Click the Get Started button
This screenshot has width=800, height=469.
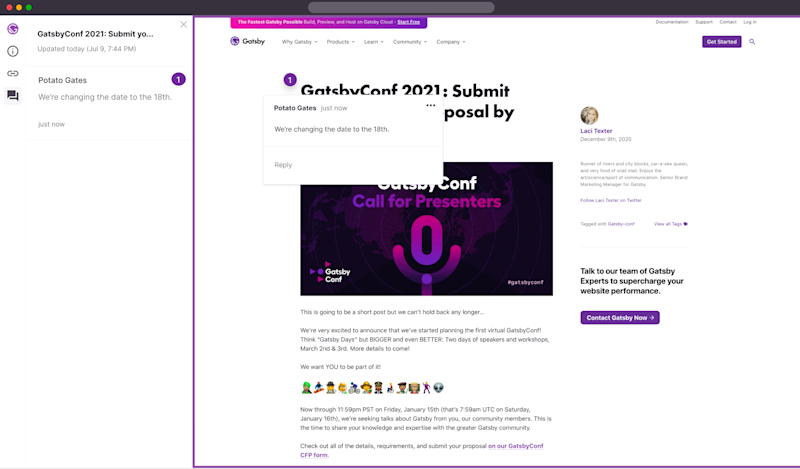(721, 42)
